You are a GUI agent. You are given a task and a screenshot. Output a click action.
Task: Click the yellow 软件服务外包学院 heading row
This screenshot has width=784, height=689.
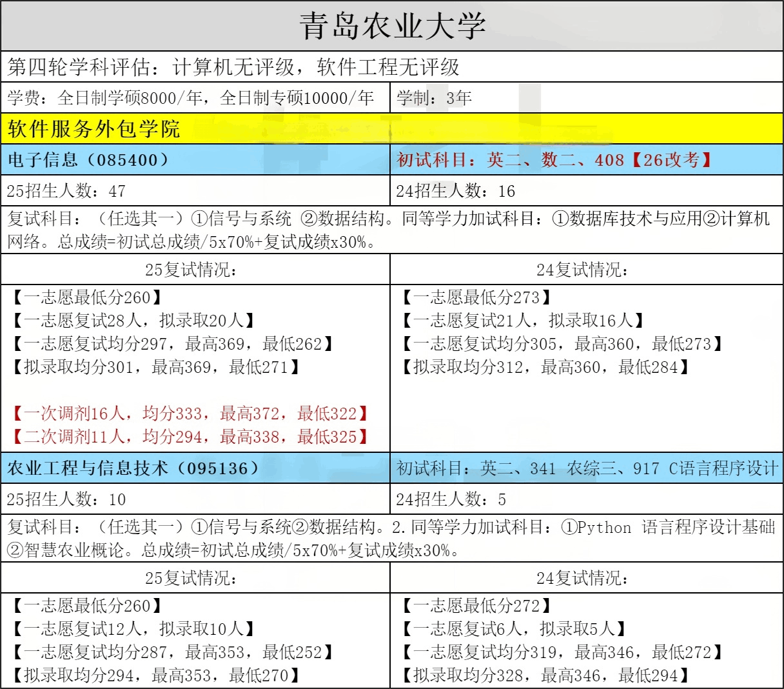click(x=94, y=129)
